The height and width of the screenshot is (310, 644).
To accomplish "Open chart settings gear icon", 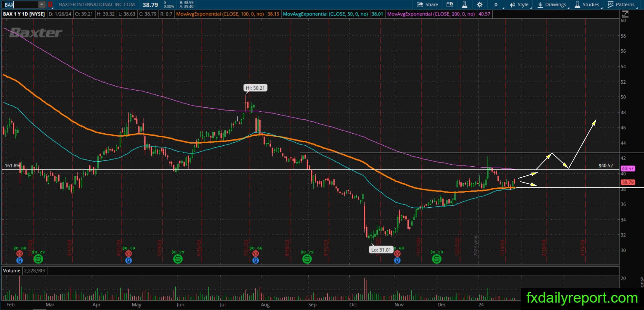I will click(x=480, y=4).
